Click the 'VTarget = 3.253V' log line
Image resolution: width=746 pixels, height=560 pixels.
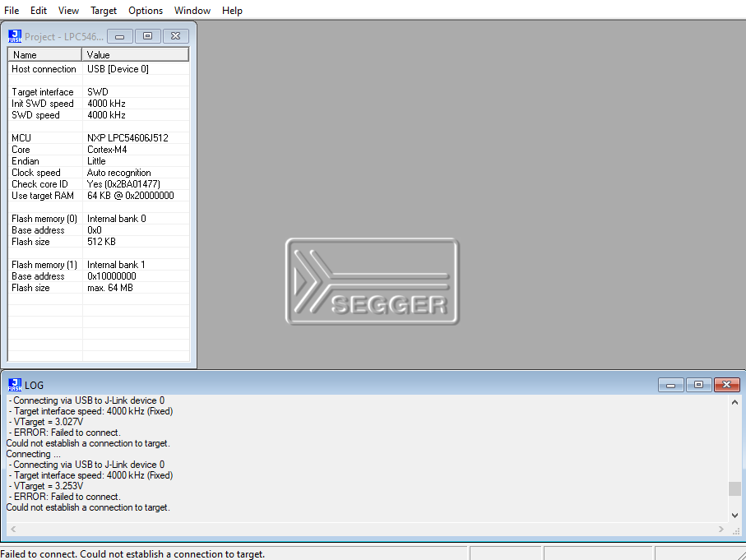[46, 486]
